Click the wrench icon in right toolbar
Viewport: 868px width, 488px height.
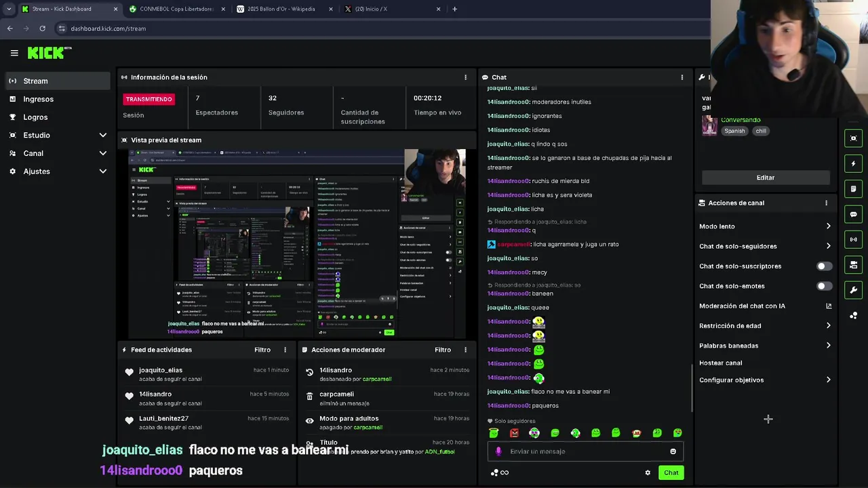(x=853, y=290)
